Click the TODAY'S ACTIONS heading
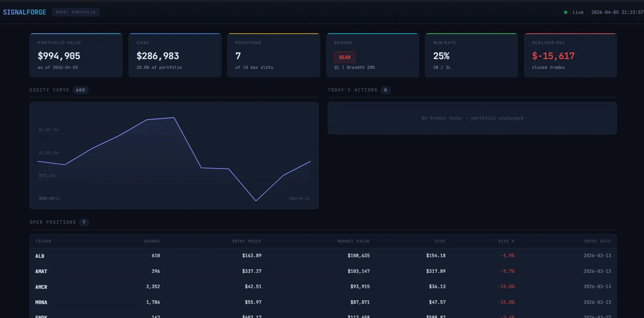 coord(353,90)
